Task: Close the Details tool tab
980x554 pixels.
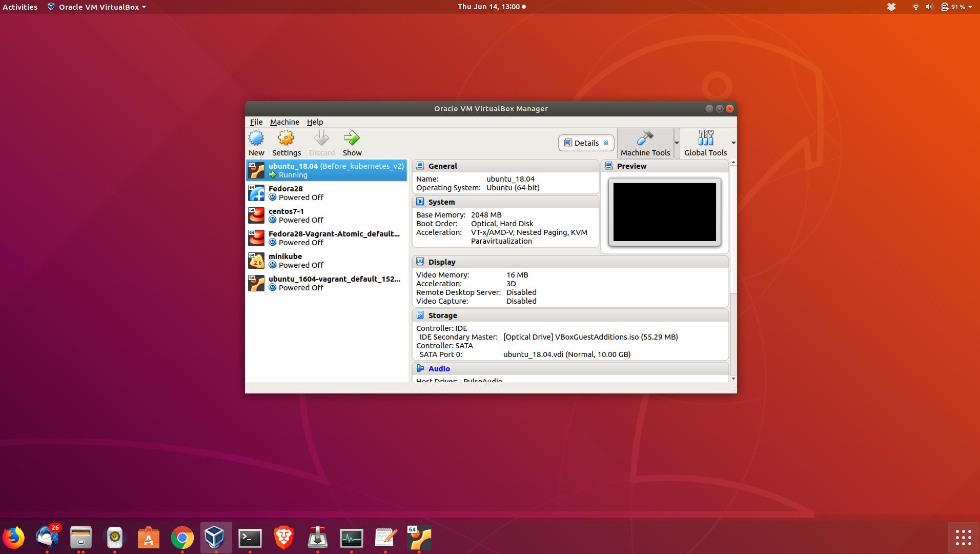Action: point(606,143)
